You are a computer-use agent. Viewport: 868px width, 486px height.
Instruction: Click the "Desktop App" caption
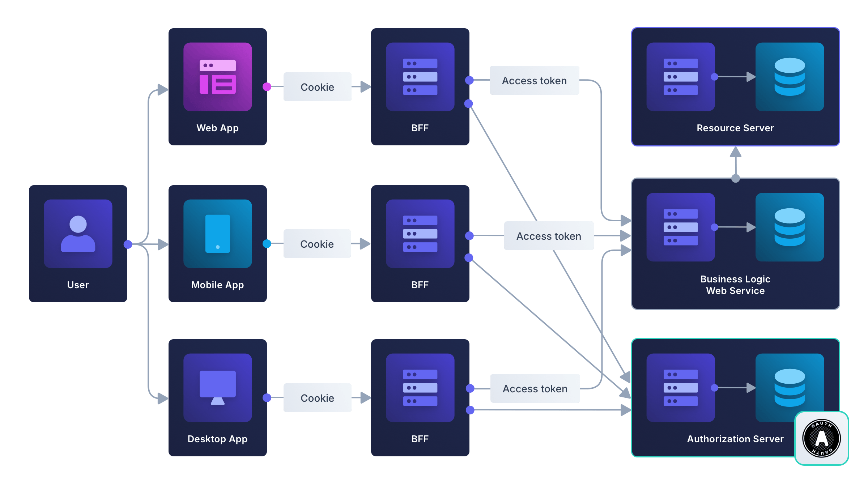[218, 439]
